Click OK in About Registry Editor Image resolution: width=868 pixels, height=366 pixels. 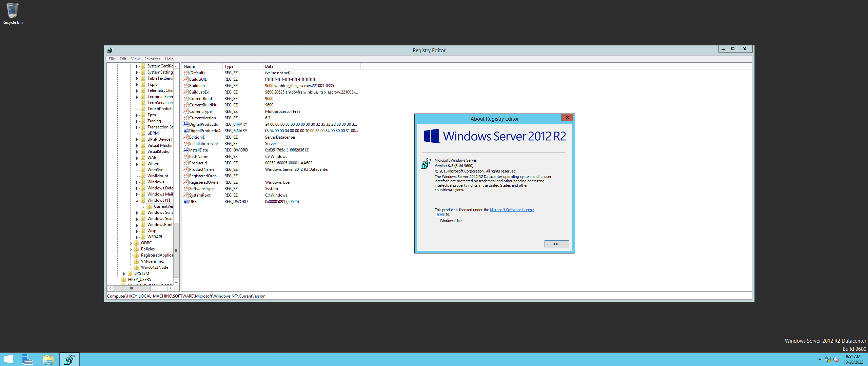coord(556,244)
